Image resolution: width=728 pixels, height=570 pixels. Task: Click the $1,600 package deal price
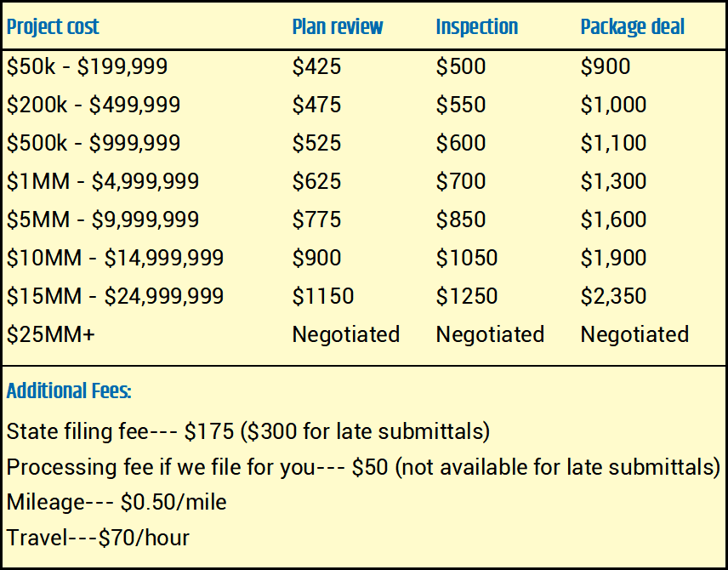click(613, 219)
